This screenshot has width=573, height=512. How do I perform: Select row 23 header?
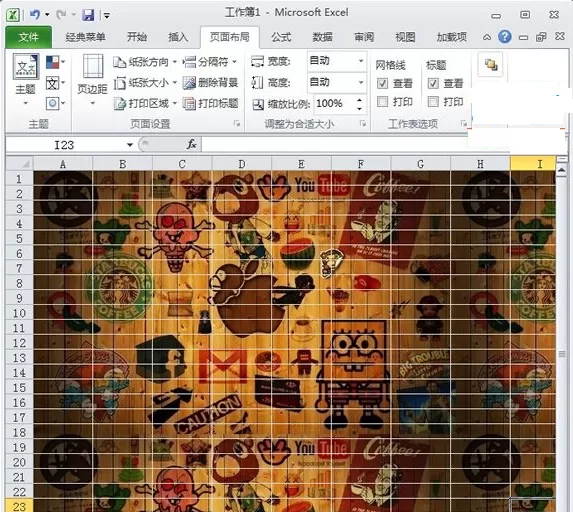pyautogui.click(x=19, y=505)
